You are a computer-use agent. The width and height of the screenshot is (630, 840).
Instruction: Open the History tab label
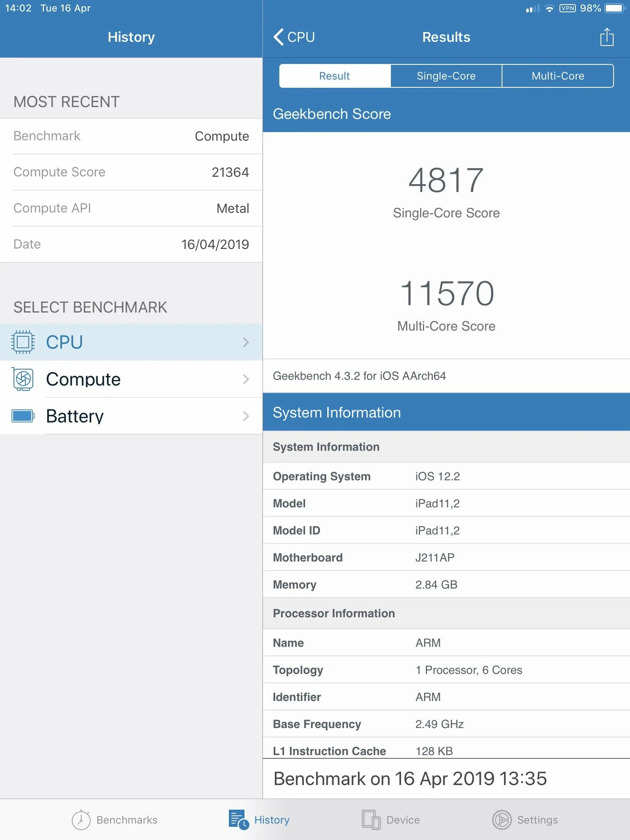click(x=272, y=819)
